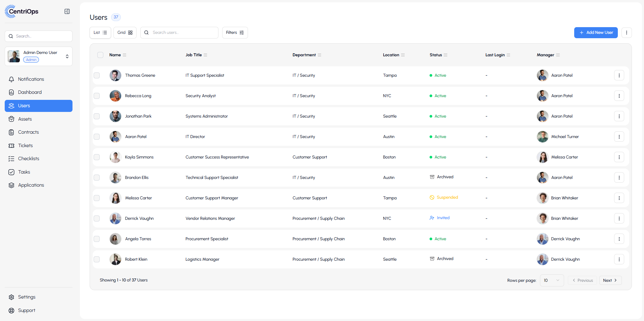
Task: Go to Applications in the sidebar
Action: click(39, 185)
